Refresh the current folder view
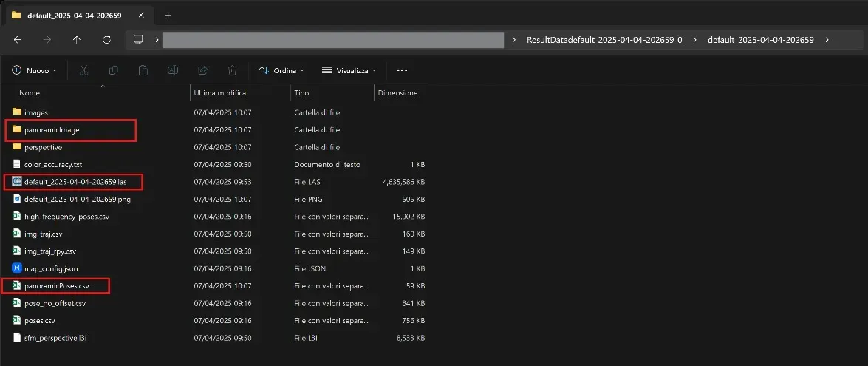This screenshot has height=366, width=868. [x=107, y=40]
